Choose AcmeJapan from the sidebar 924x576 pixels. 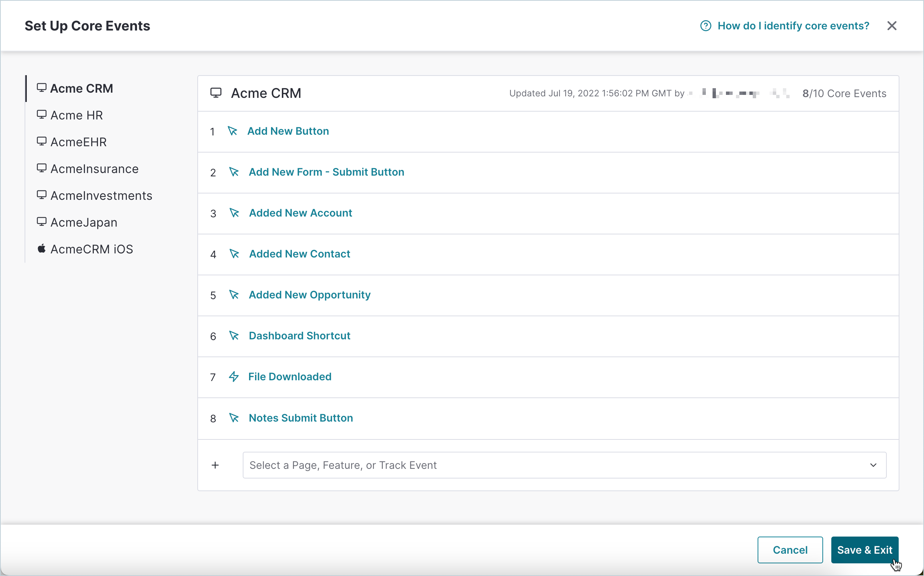[84, 222]
